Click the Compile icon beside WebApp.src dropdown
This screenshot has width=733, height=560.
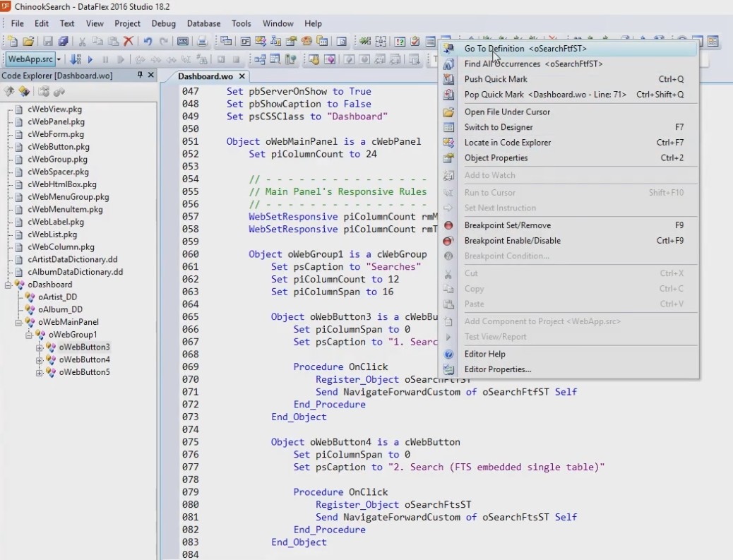(x=75, y=60)
